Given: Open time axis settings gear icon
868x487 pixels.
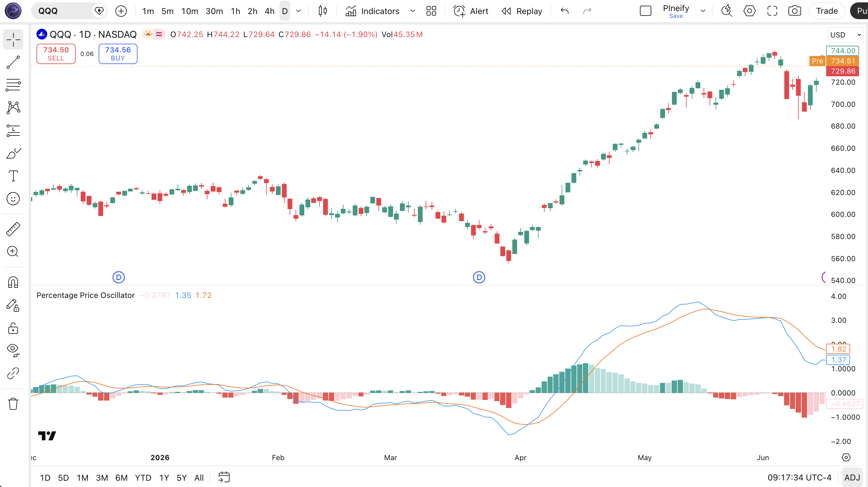Looking at the screenshot, I should [x=846, y=457].
